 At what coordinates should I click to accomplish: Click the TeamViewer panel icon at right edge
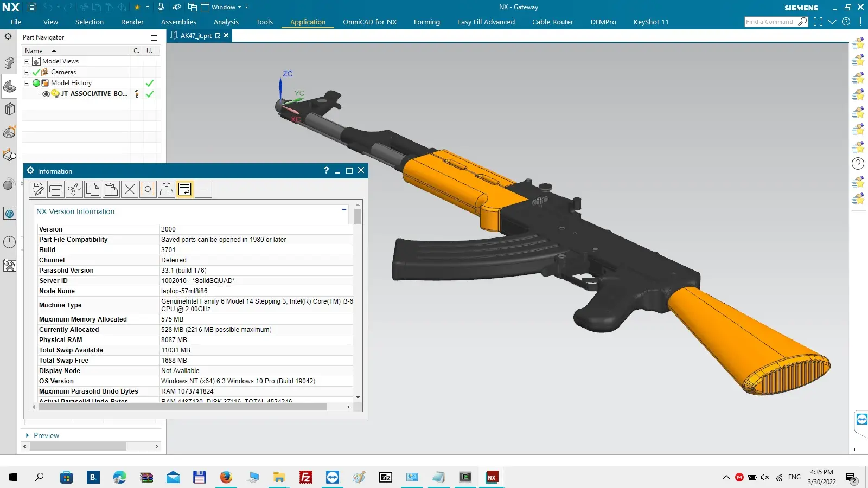(861, 419)
